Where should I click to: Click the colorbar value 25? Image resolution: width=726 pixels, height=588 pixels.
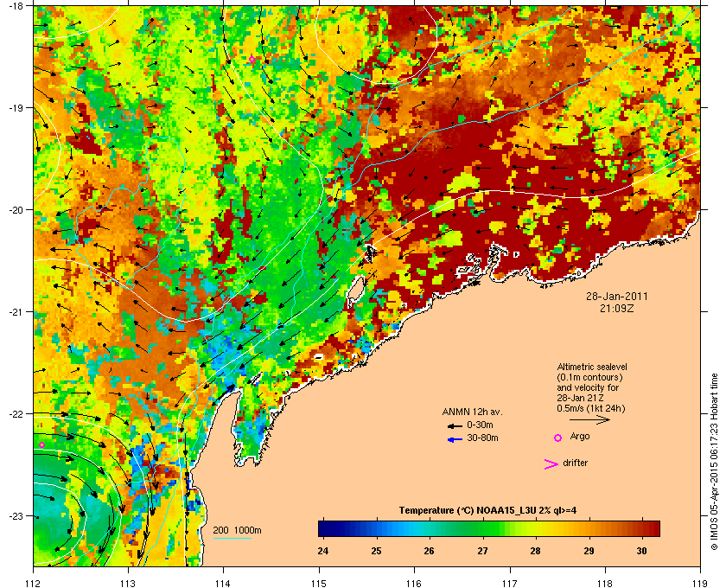point(376,551)
